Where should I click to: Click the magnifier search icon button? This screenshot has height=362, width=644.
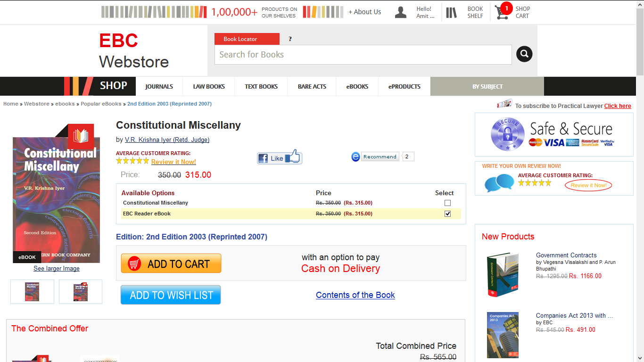(x=524, y=54)
